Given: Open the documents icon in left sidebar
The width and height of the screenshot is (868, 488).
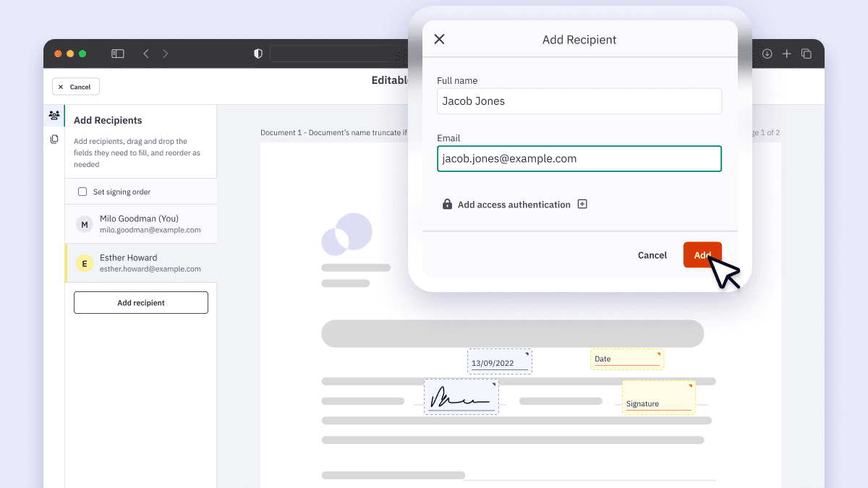Looking at the screenshot, I should tap(54, 139).
